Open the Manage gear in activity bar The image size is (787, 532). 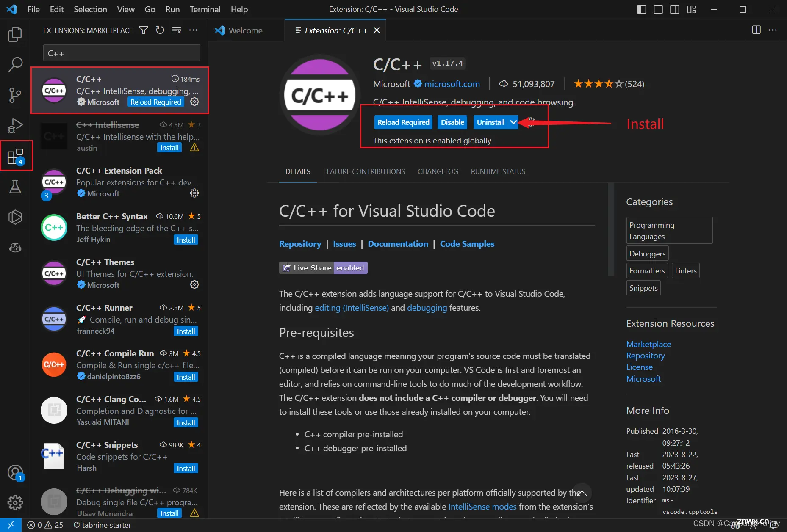tap(15, 503)
